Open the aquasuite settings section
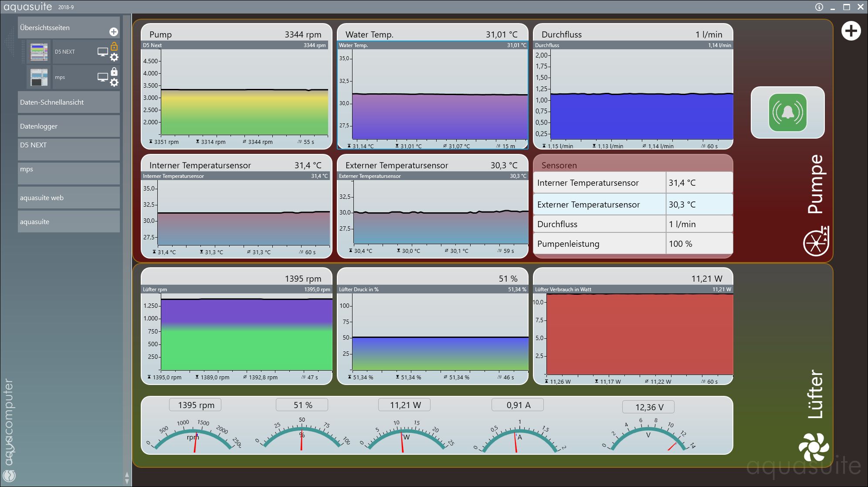 [x=68, y=221]
